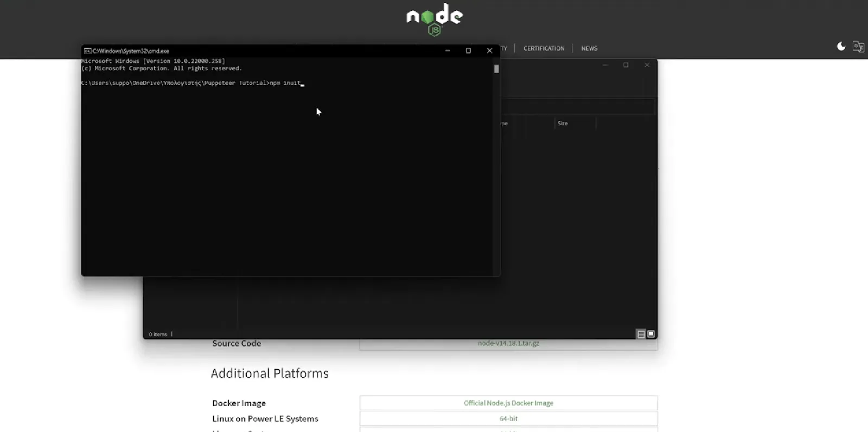Minimize the cmd.exe window

[x=448, y=50]
